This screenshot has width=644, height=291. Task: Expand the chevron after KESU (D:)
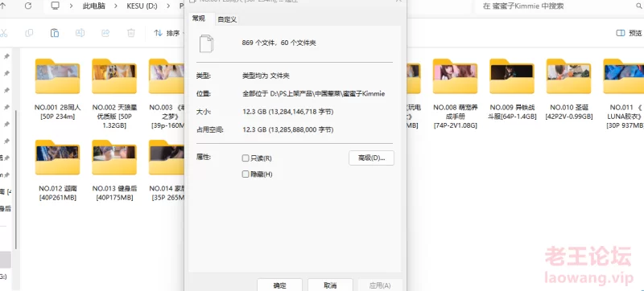point(169,6)
